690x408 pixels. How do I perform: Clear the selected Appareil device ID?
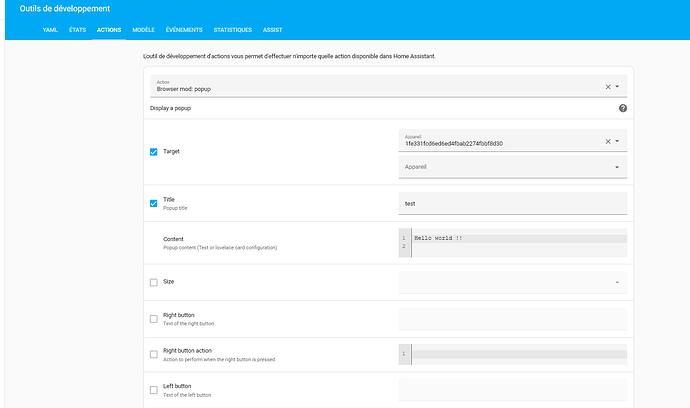tap(607, 141)
